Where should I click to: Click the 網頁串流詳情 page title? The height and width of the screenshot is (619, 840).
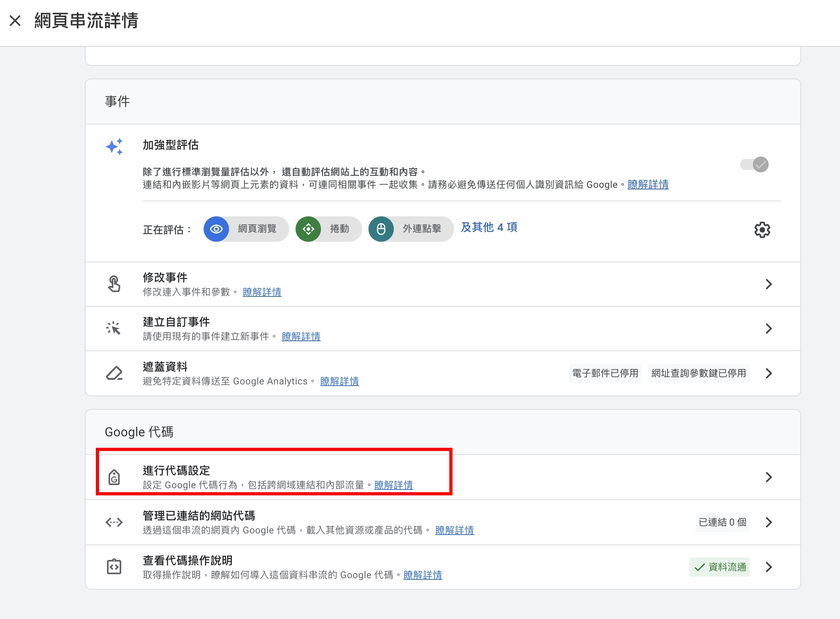[86, 21]
